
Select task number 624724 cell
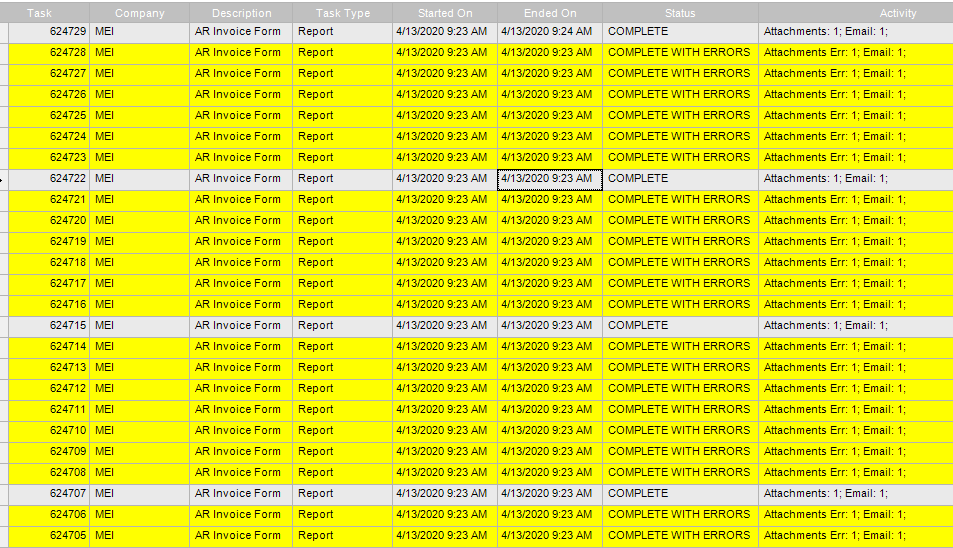49,137
